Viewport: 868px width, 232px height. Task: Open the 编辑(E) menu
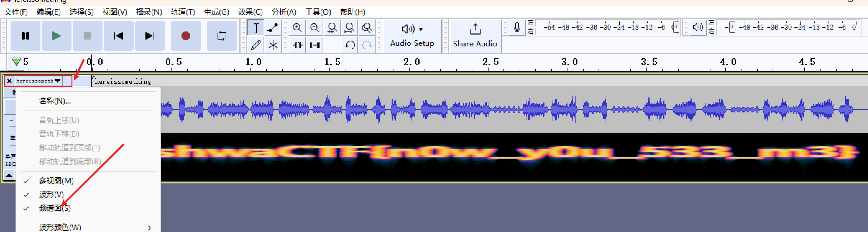[48, 12]
